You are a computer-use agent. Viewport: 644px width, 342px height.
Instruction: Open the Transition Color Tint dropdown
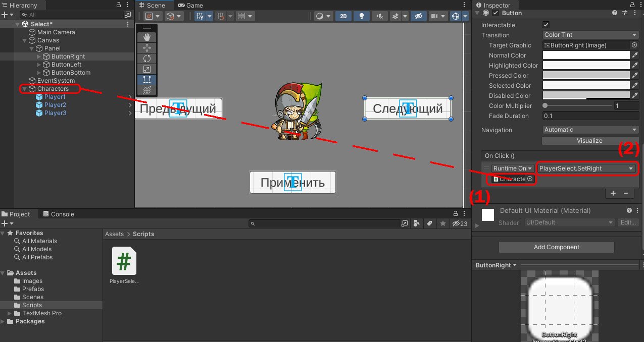point(590,35)
